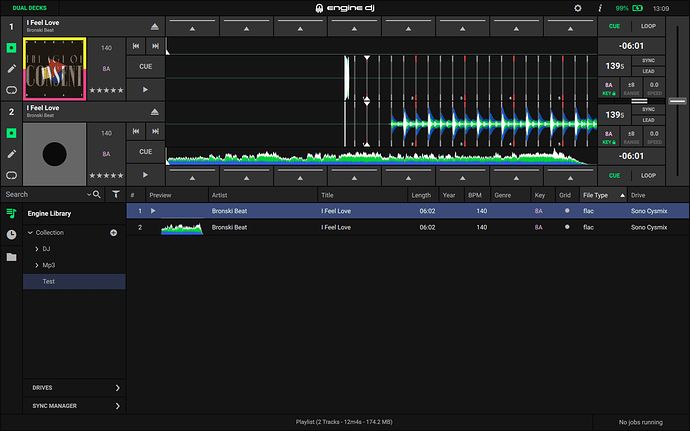Image resolution: width=690 pixels, height=431 pixels.
Task: Switch deck 1 pads to CUE tab
Action: tap(614, 26)
